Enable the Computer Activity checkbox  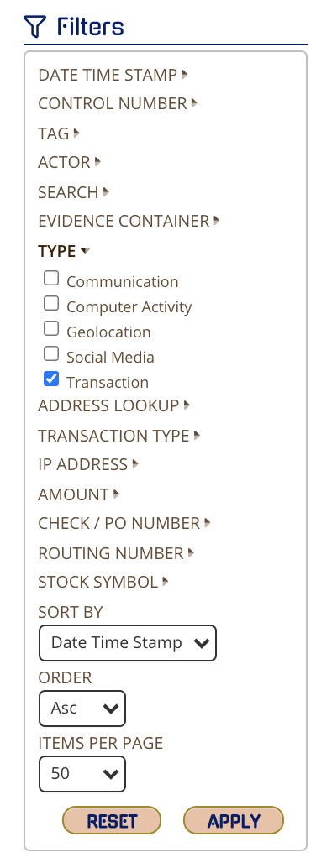coord(51,303)
